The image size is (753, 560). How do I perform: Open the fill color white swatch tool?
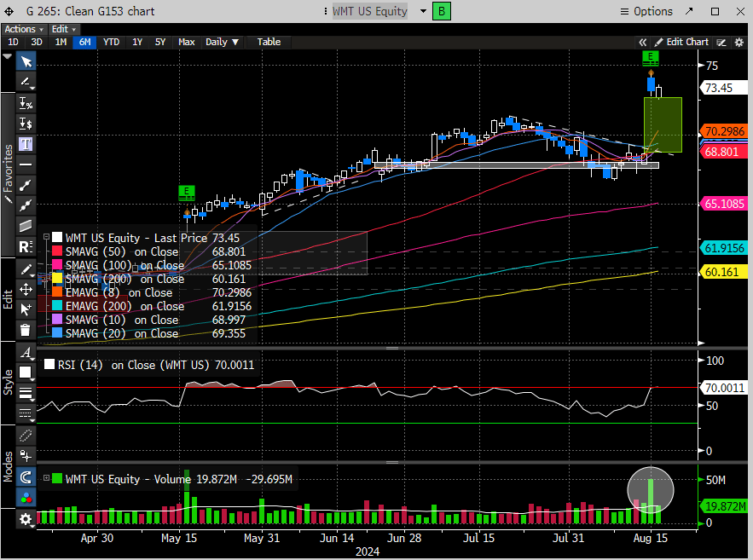point(26,372)
